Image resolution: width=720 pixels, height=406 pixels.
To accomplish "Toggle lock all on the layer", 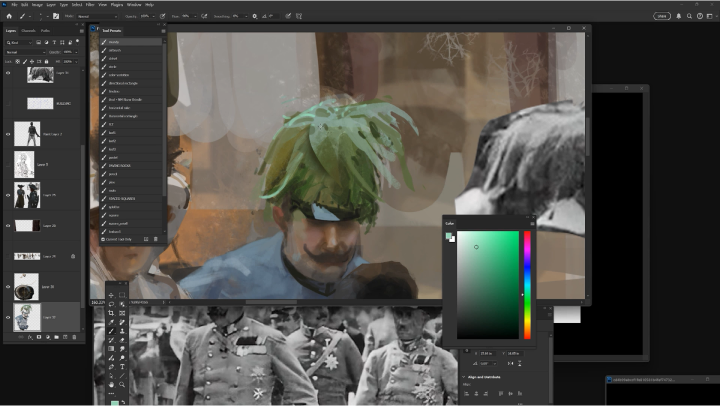I will click(x=46, y=62).
